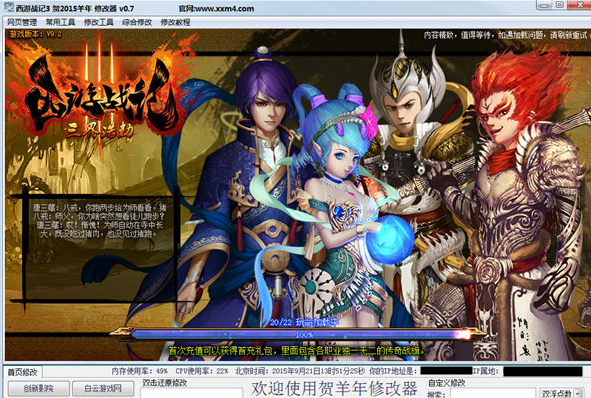
Task: Open the 修改教程 menu
Action: (175, 22)
